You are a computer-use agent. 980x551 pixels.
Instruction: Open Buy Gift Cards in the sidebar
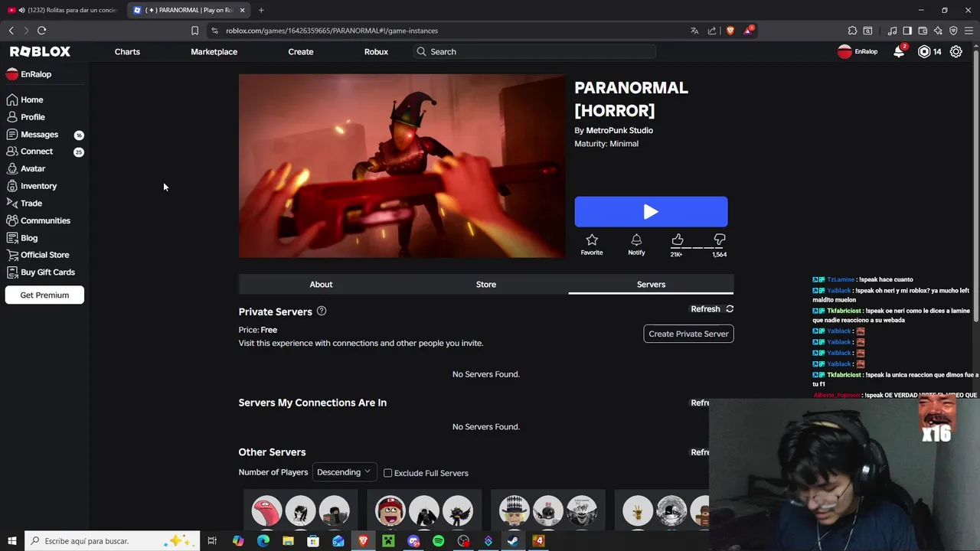41,272
